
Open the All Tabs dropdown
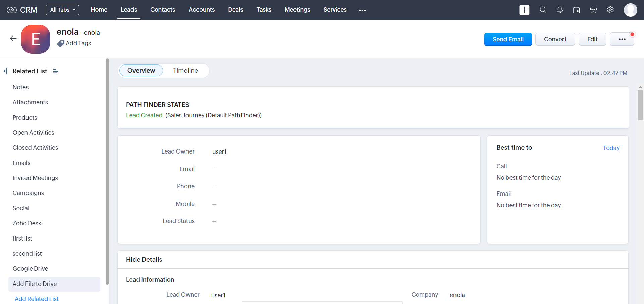pyautogui.click(x=62, y=10)
